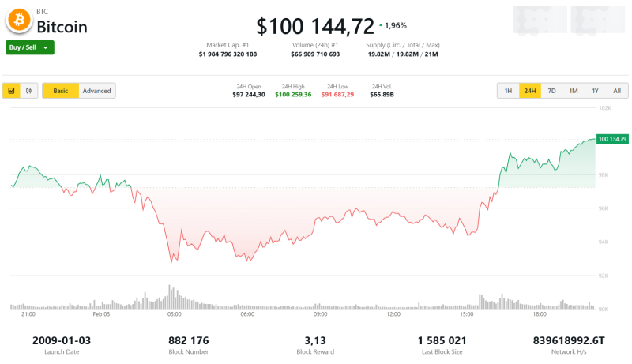Enable Basic chart mode
Viewport: 632px width, 364px height.
click(x=60, y=91)
